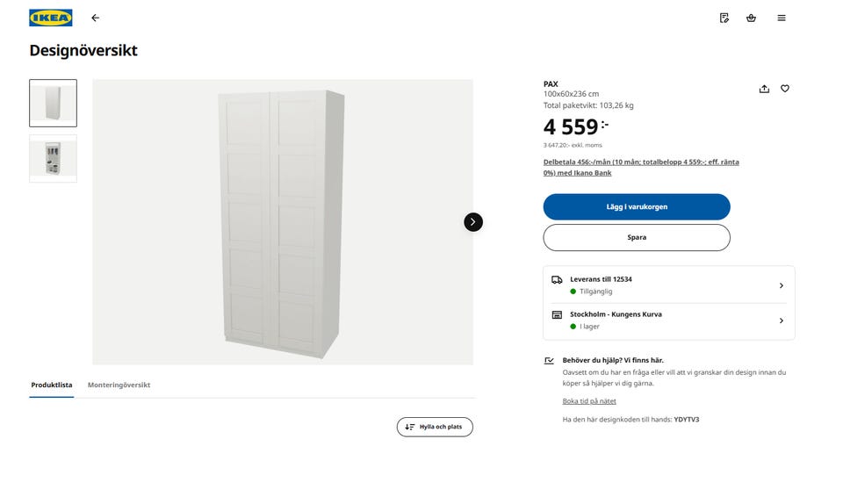Share the PAX design
The width and height of the screenshot is (843, 504).
[x=764, y=89]
